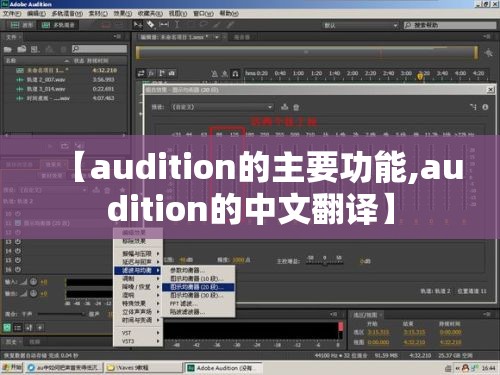Open the 效果(S) menu in the menu bar
Viewport: 500px width, 375px height.
(x=123, y=14)
